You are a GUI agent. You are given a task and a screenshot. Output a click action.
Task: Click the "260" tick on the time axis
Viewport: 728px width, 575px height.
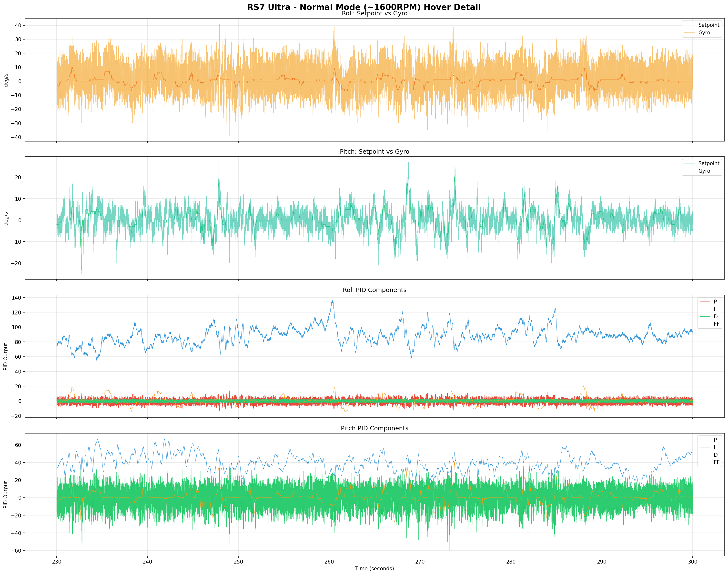coord(329,562)
